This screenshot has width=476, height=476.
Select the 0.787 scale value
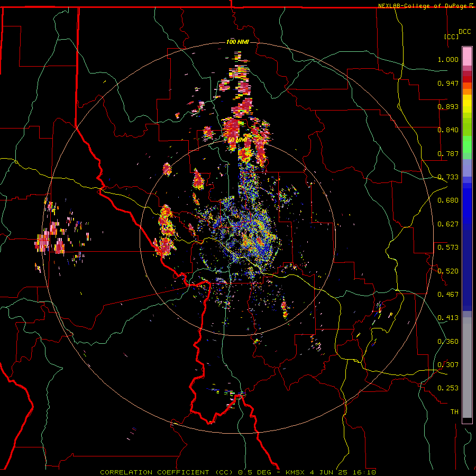(448, 153)
